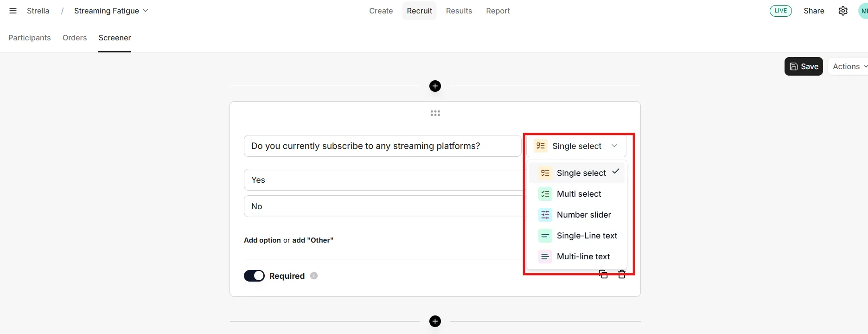Viewport: 868px width, 334px height.
Task: Open the Participants sub-tab
Action: pyautogui.click(x=30, y=38)
